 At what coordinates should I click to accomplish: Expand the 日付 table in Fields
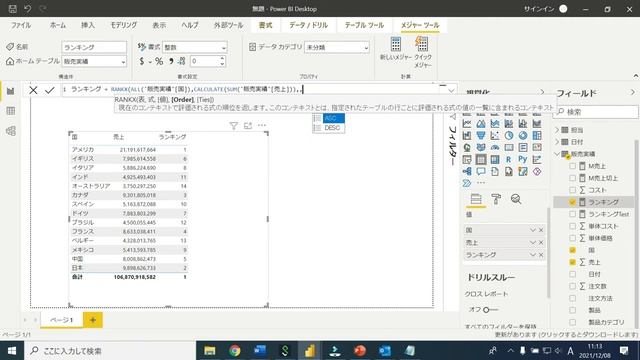[557, 142]
